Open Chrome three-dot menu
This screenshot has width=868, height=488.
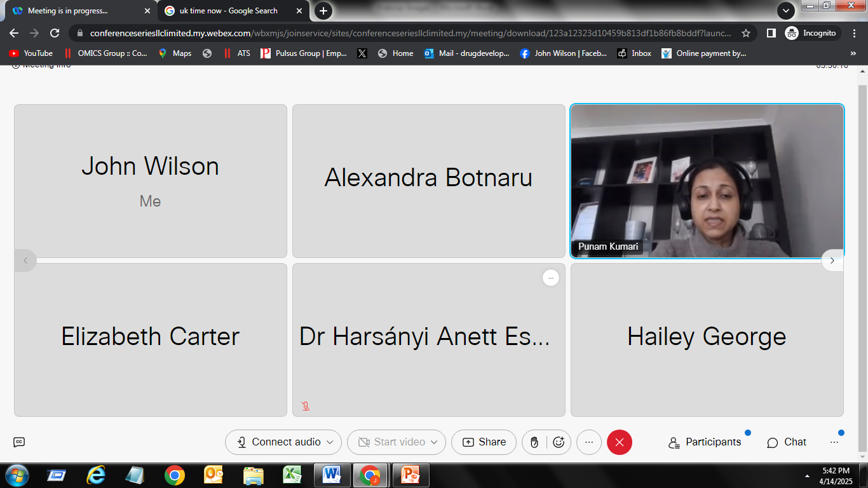[855, 33]
